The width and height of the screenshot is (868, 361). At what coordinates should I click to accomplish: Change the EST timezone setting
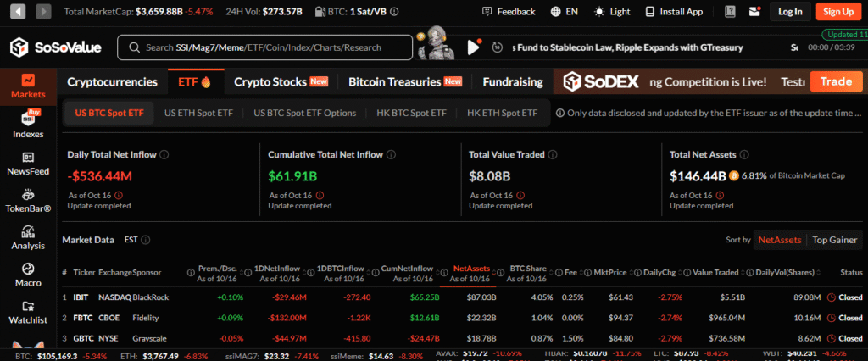pyautogui.click(x=131, y=240)
